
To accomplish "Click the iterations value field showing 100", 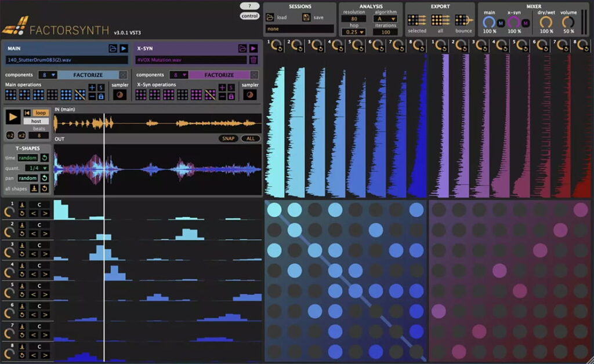I will pyautogui.click(x=386, y=32).
